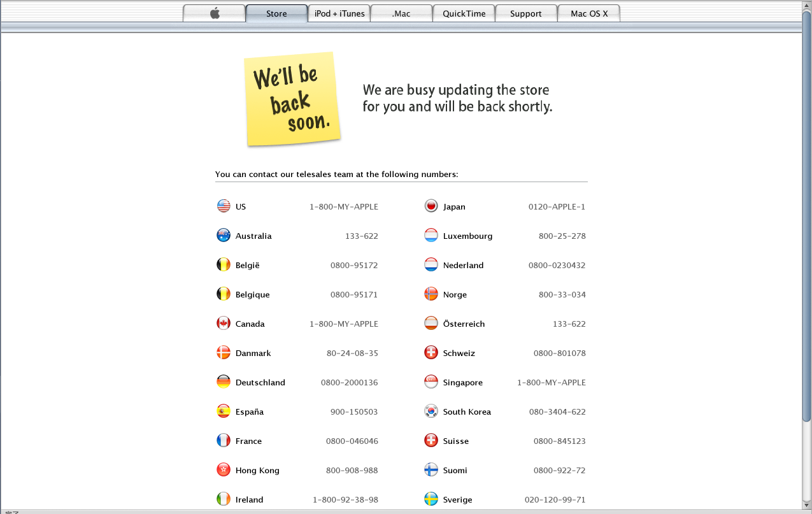Select the Luxembourg number 800-25-278
The image size is (812, 514).
pos(562,236)
